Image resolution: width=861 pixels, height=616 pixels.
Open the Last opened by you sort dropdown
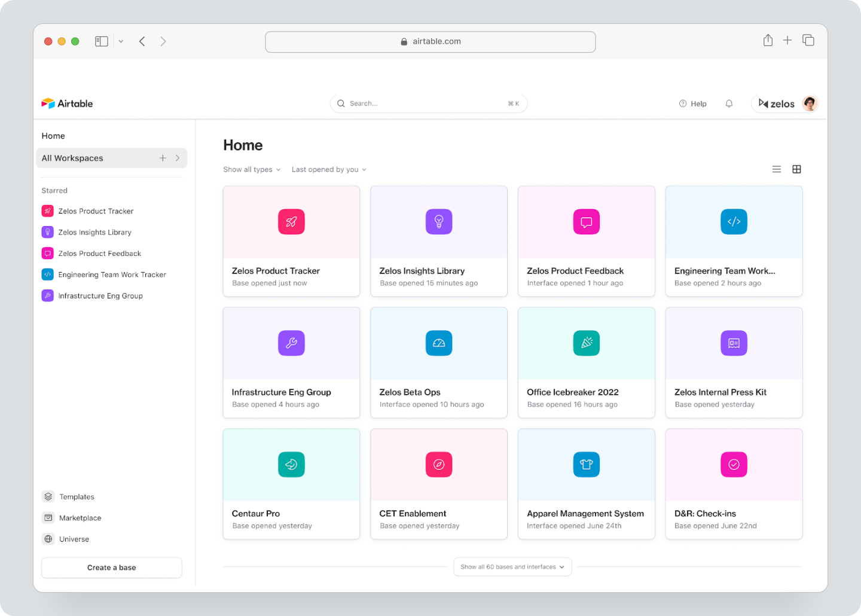328,169
